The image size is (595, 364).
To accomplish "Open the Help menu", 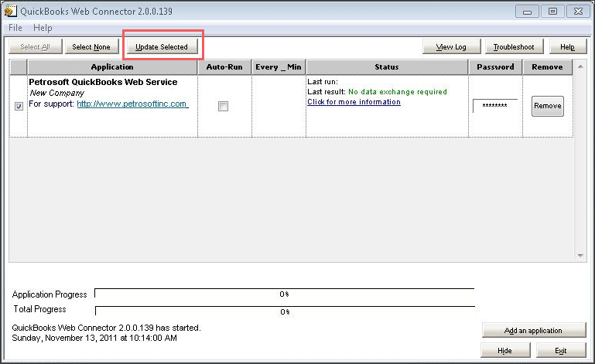I will coord(43,28).
